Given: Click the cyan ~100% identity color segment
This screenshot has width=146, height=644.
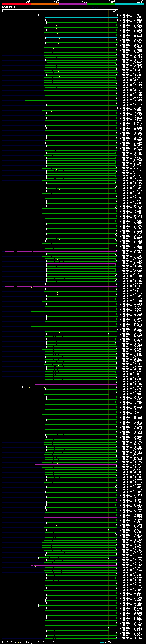Looking at the screenshot, I should pyautogui.click(x=130, y=4).
